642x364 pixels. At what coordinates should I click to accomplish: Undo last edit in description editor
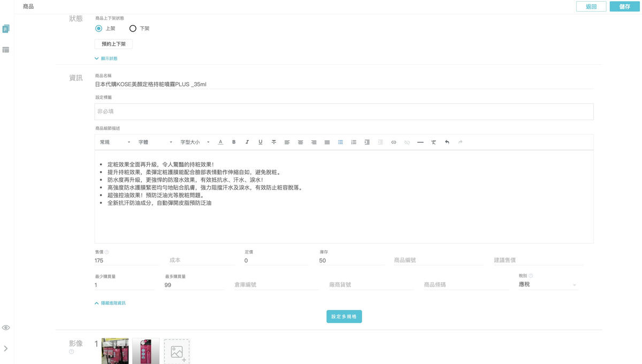[x=447, y=142]
